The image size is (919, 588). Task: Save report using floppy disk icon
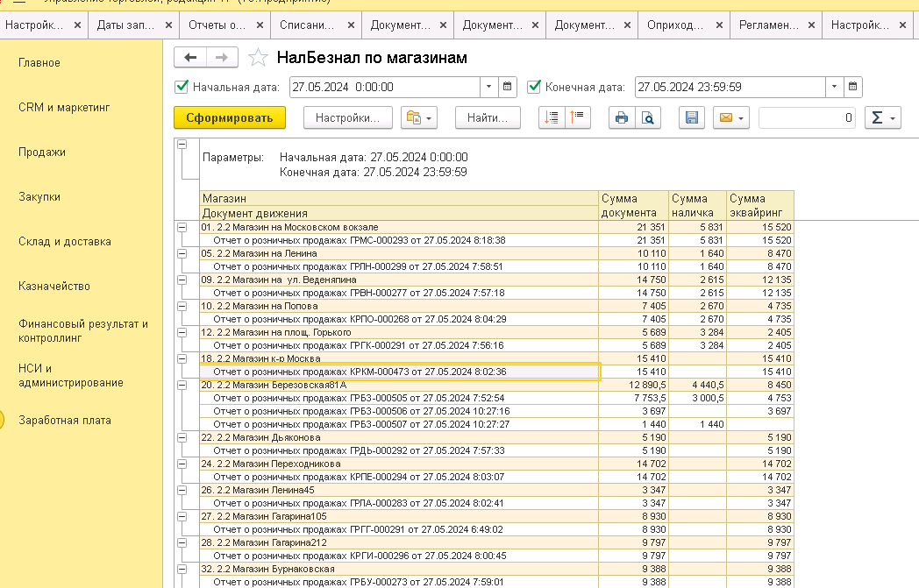point(691,117)
